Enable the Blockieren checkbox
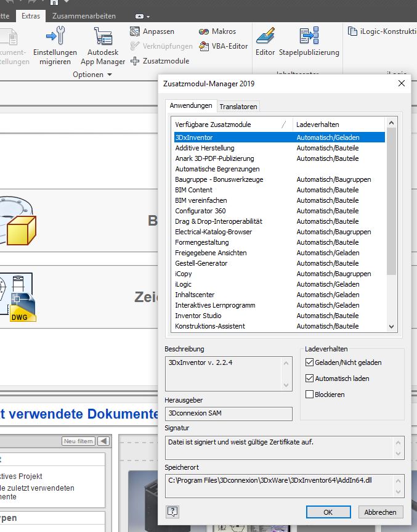Viewport: 417px width, 532px height. pos(309,395)
